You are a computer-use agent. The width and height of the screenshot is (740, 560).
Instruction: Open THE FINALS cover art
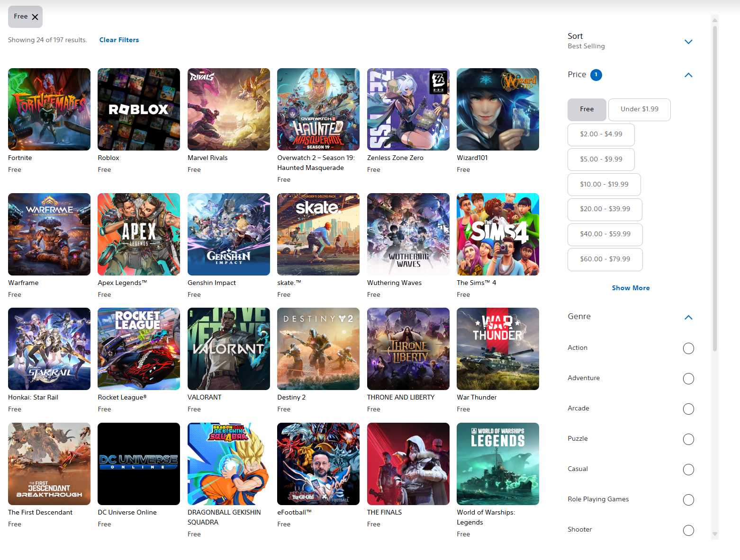point(408,464)
